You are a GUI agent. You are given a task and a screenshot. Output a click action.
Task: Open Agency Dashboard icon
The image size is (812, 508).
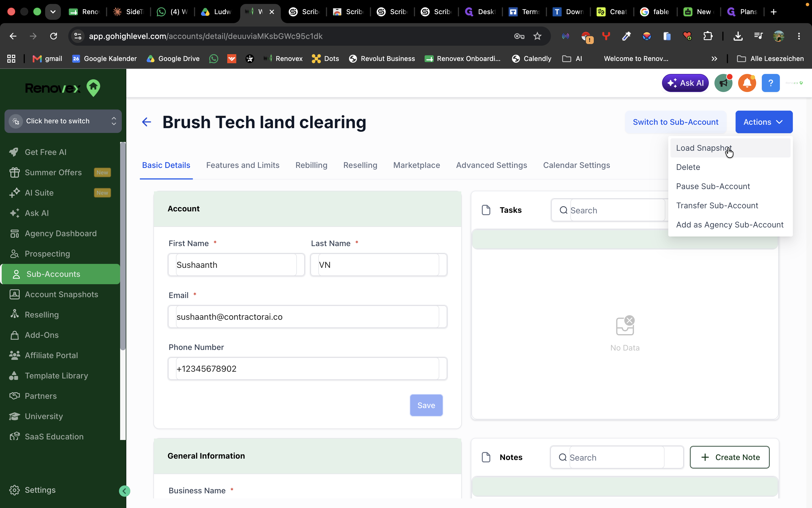pos(14,233)
